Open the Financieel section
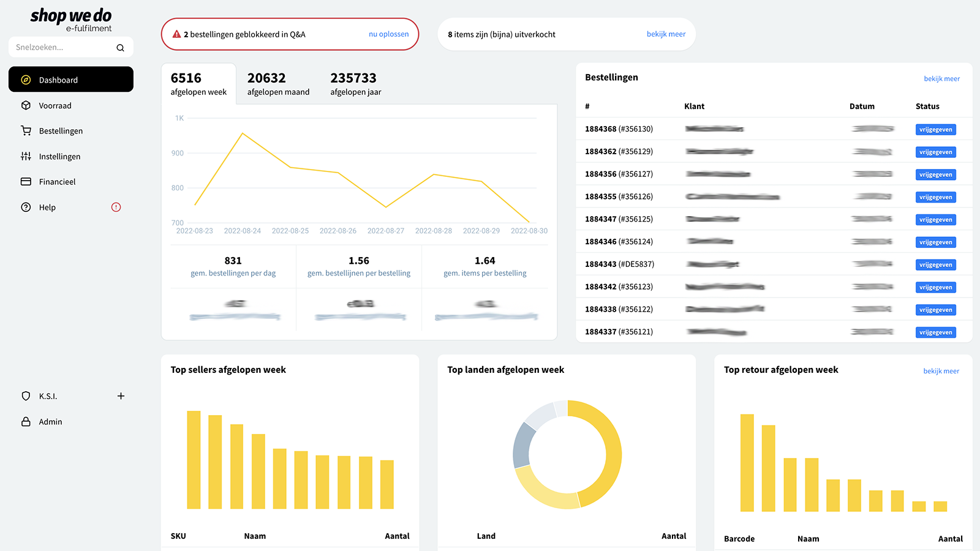The width and height of the screenshot is (980, 551). point(71,182)
